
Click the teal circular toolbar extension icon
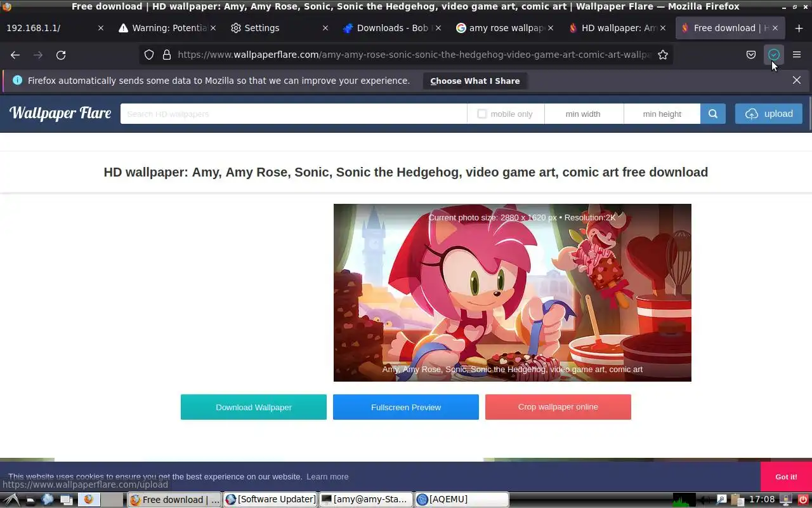coord(774,55)
